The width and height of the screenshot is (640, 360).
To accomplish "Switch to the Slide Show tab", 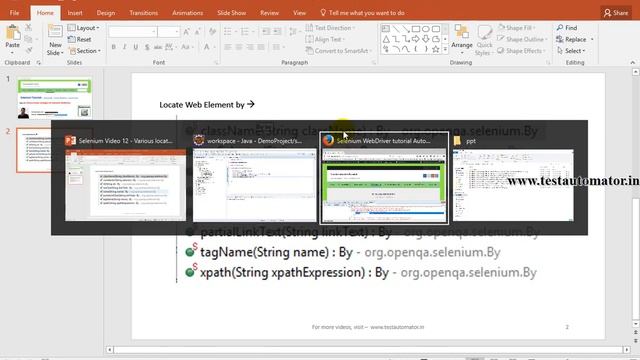I will click(231, 13).
